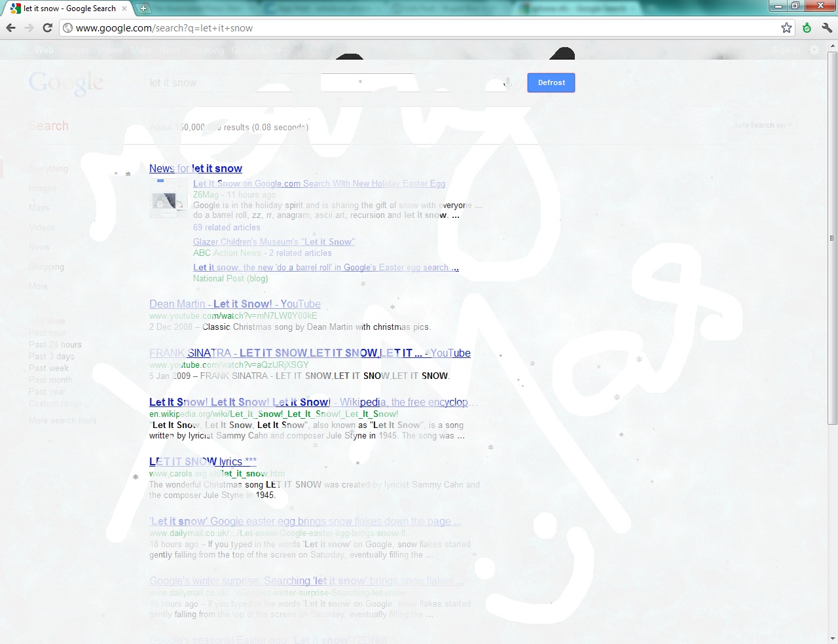The image size is (838, 644).
Task: Expand the More menu in top navigation bar
Action: coord(273,50)
